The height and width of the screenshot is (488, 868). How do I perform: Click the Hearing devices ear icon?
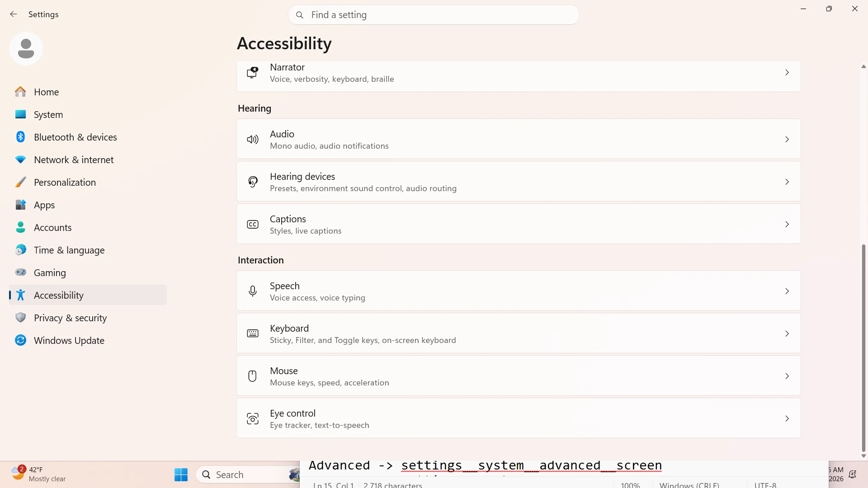tap(253, 182)
